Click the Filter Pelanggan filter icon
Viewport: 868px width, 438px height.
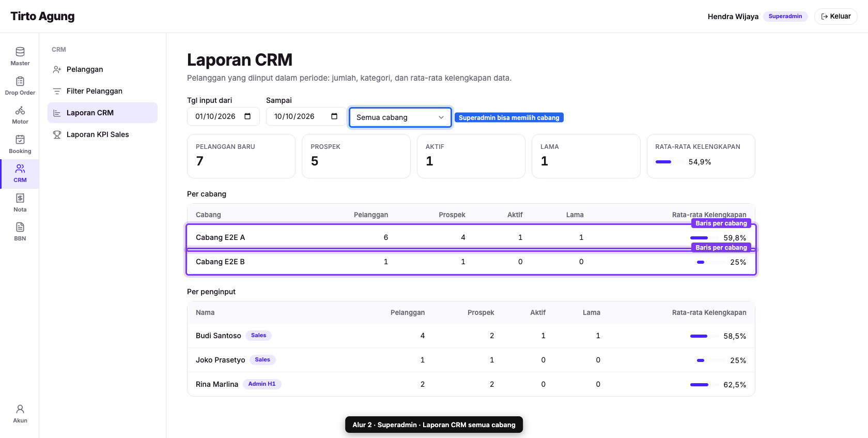[57, 91]
